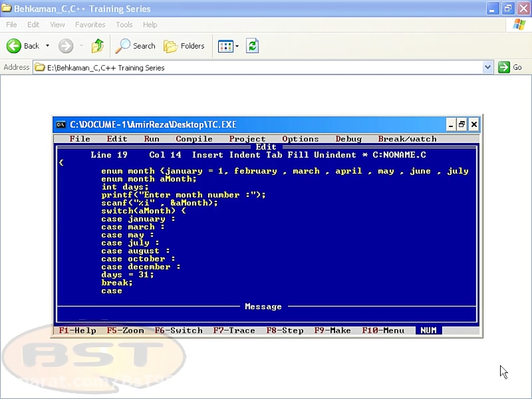Open the Debug menu in Turbo C

point(348,139)
